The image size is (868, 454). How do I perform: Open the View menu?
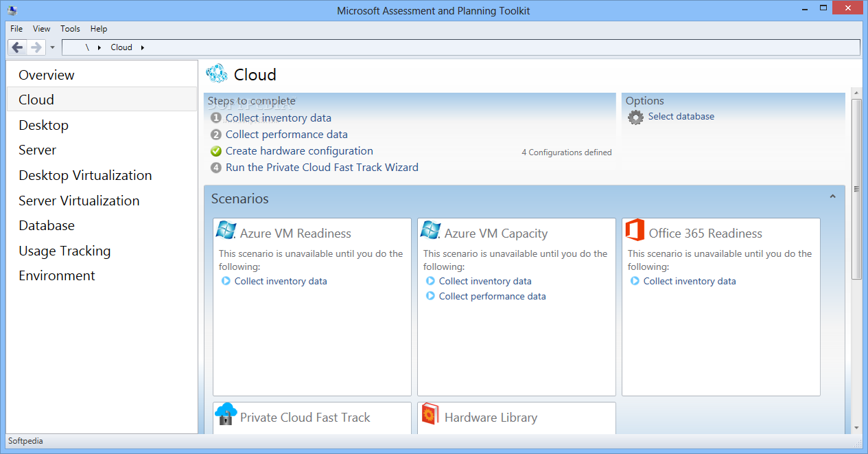click(x=41, y=29)
